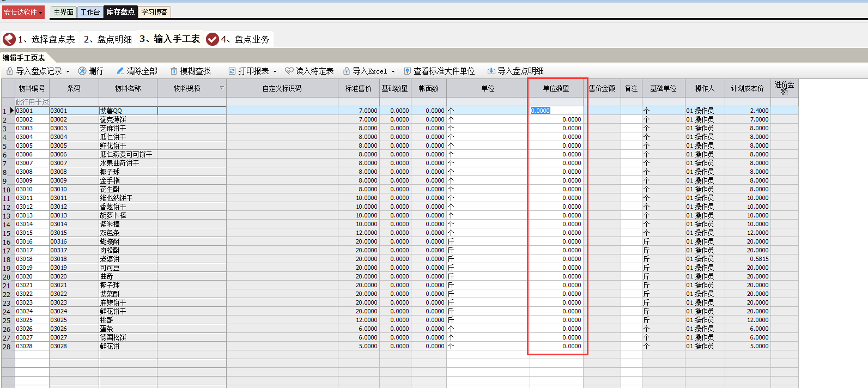Click the back arrow icon beside 选择盘点表

[9, 39]
